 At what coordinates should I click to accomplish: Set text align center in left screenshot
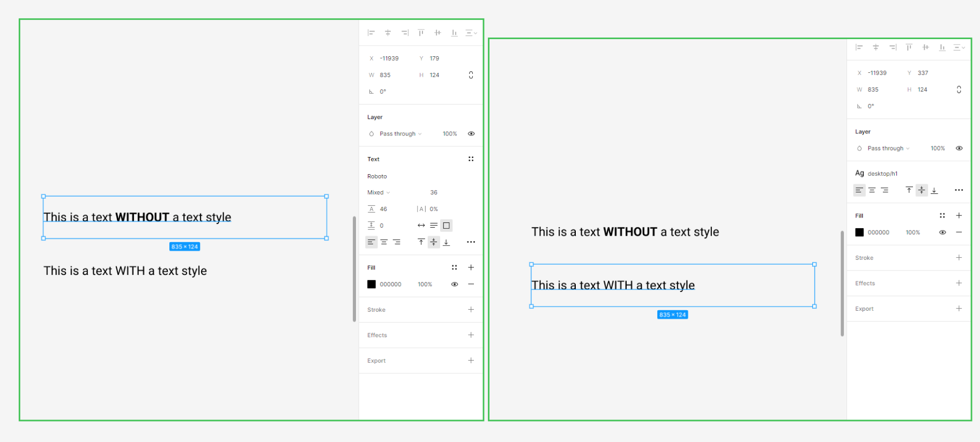click(x=384, y=242)
